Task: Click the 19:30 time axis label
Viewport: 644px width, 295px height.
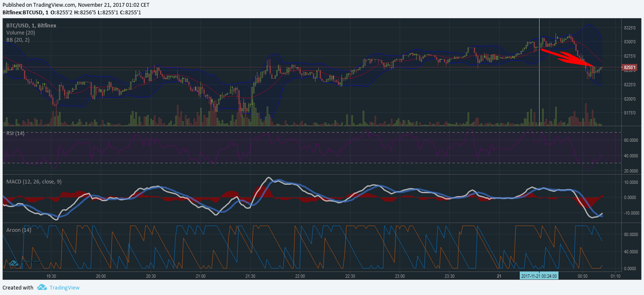Action: [51, 276]
